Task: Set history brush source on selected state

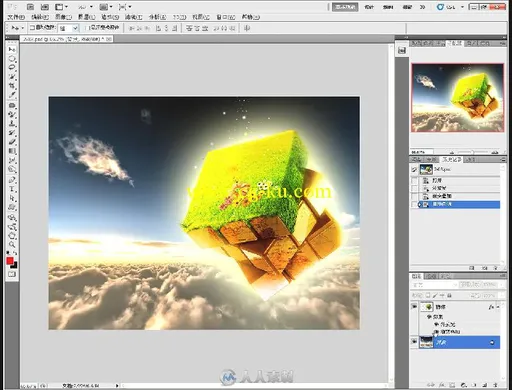Action: [414, 204]
